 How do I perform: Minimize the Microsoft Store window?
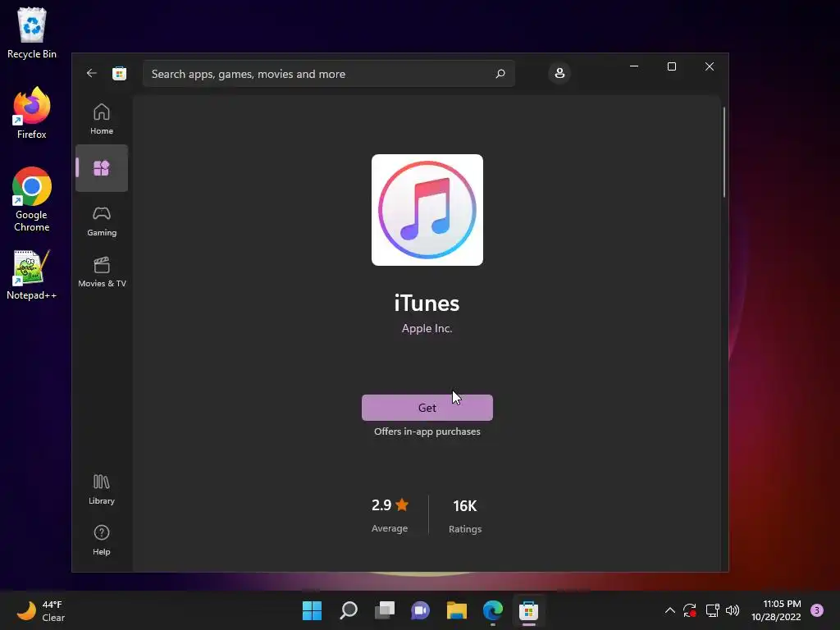634,66
